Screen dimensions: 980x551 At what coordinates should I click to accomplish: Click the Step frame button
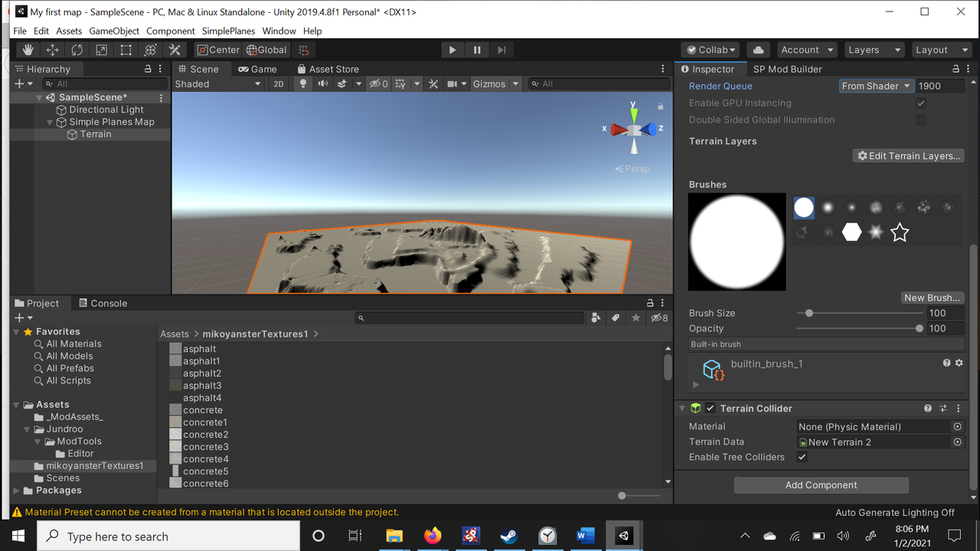click(x=501, y=50)
